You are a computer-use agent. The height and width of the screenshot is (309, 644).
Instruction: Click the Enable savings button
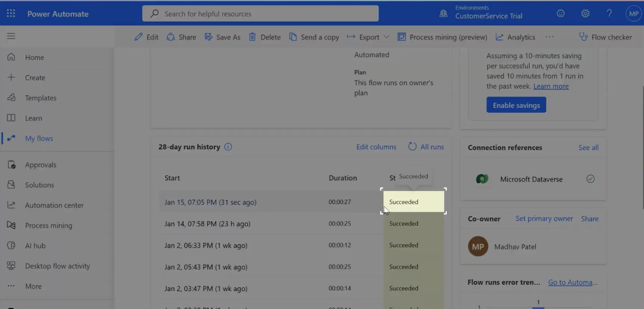(x=516, y=105)
